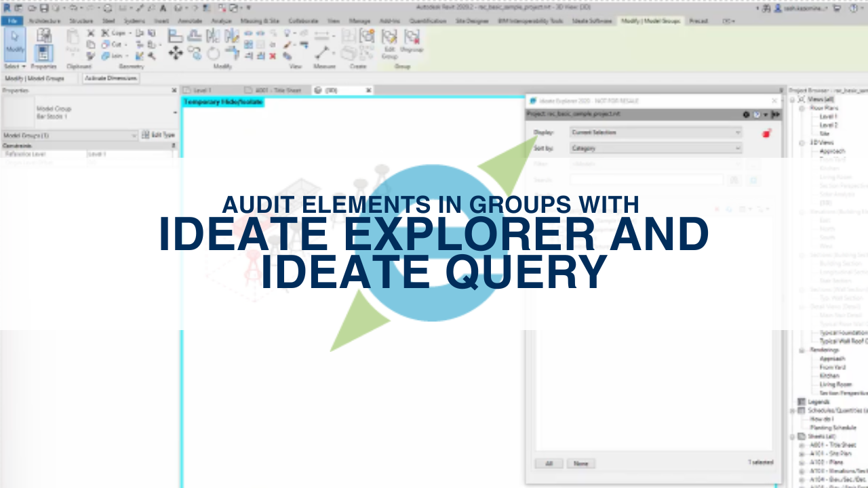Switch to the Level 1 view tab
This screenshot has height=488, width=868.
(x=203, y=90)
